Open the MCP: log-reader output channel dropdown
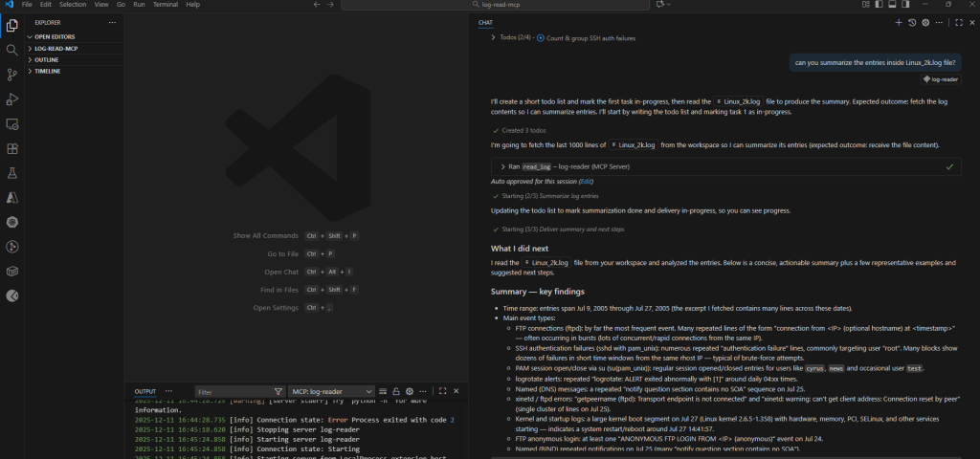This screenshot has width=980, height=459. (x=330, y=391)
